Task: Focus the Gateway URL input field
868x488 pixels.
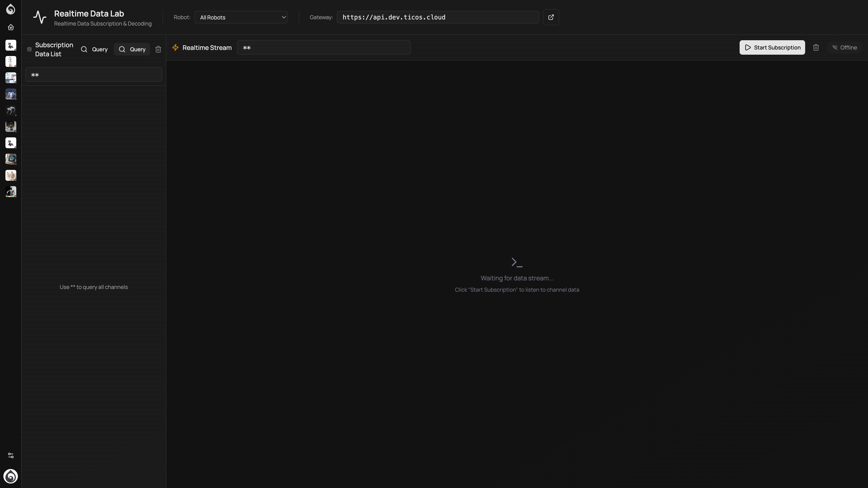Action: 438,17
